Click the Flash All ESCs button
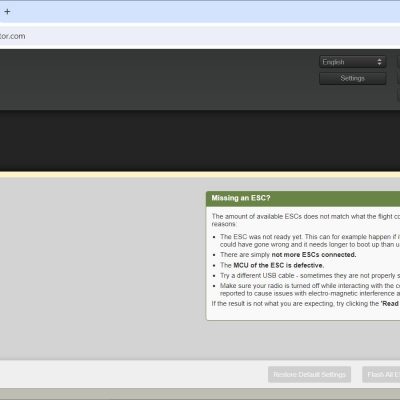Screen dimensions: 400x400 click(381, 375)
